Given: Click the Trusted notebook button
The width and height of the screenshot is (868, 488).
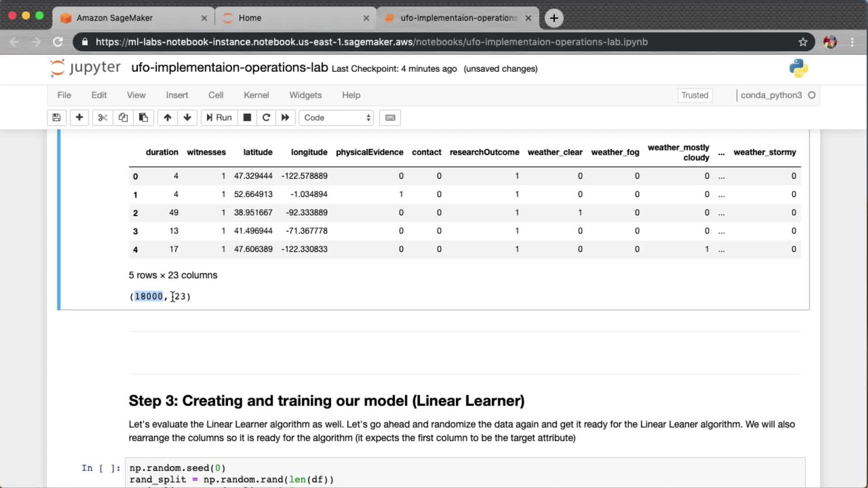Looking at the screenshot, I should 694,95.
